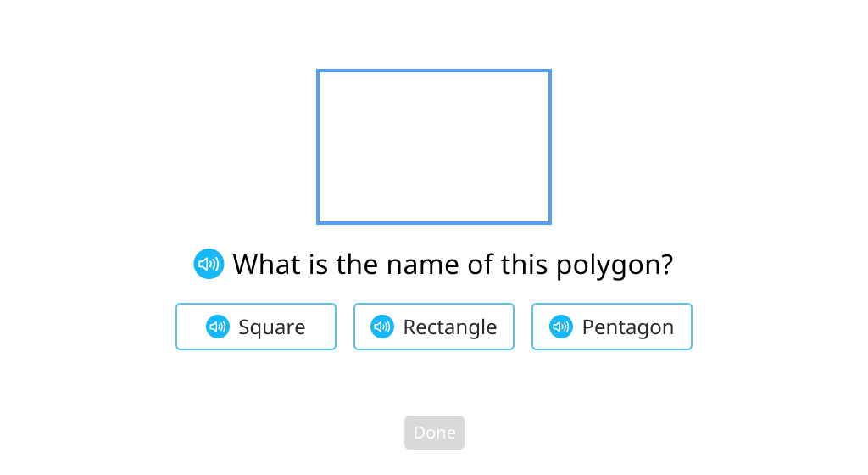This screenshot has height=475, width=868.
Task: Tap speaker icon beside the Square label
Action: [218, 327]
